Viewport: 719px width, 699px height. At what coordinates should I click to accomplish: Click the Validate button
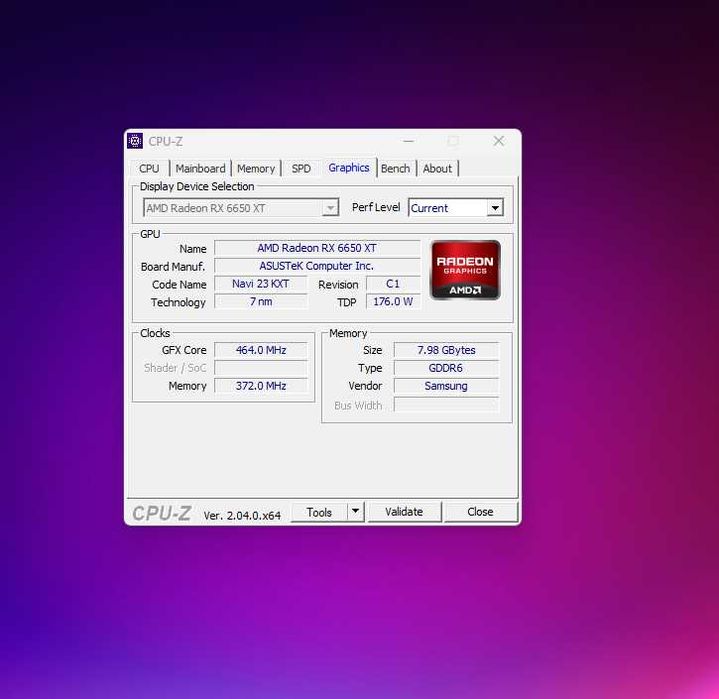point(404,511)
